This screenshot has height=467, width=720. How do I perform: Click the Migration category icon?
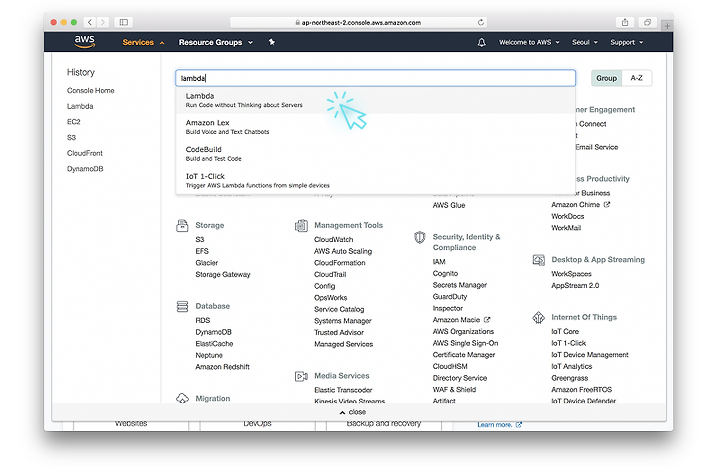coord(182,398)
